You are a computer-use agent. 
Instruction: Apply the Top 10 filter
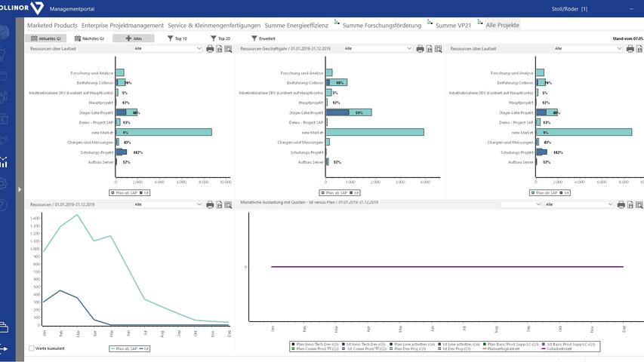[177, 38]
